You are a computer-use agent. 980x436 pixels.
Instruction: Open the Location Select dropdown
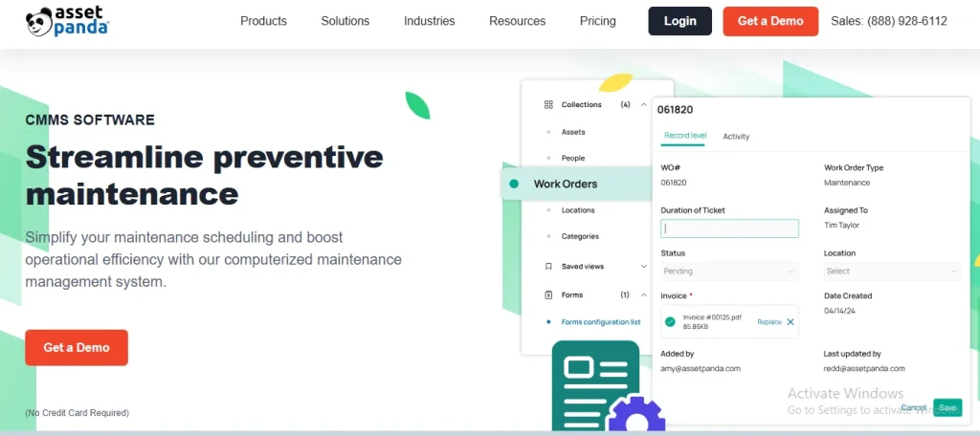click(893, 272)
